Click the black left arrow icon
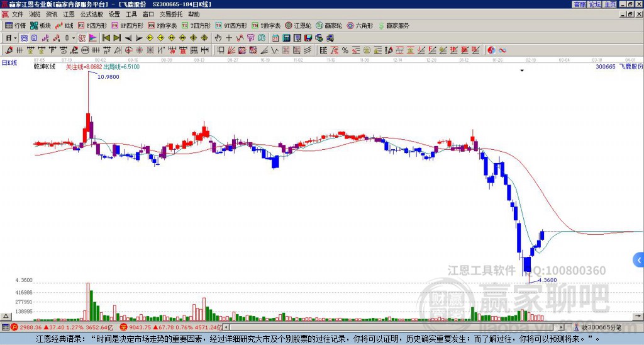 click(x=128, y=38)
